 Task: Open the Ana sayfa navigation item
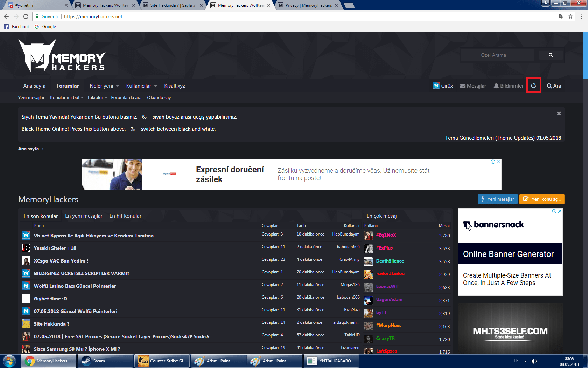[x=34, y=86]
